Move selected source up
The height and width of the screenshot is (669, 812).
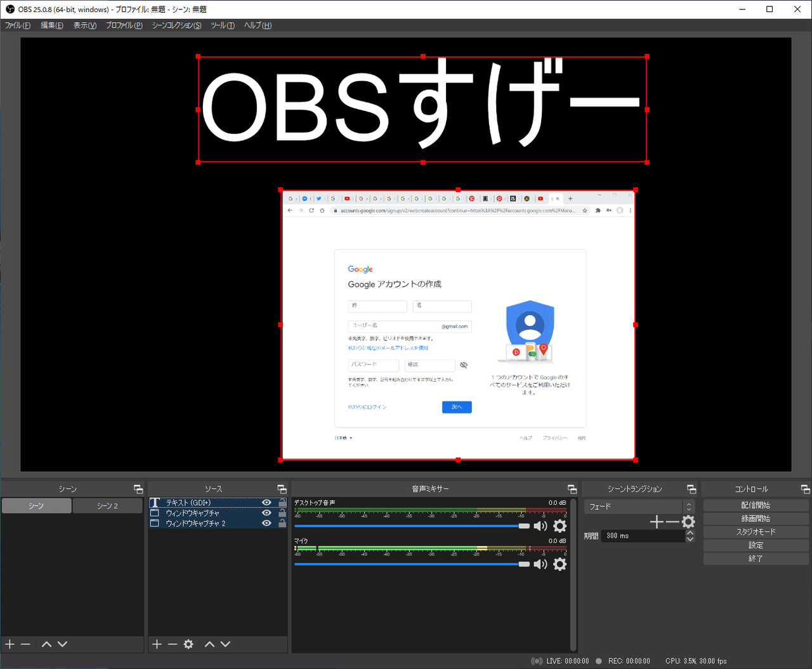(209, 644)
